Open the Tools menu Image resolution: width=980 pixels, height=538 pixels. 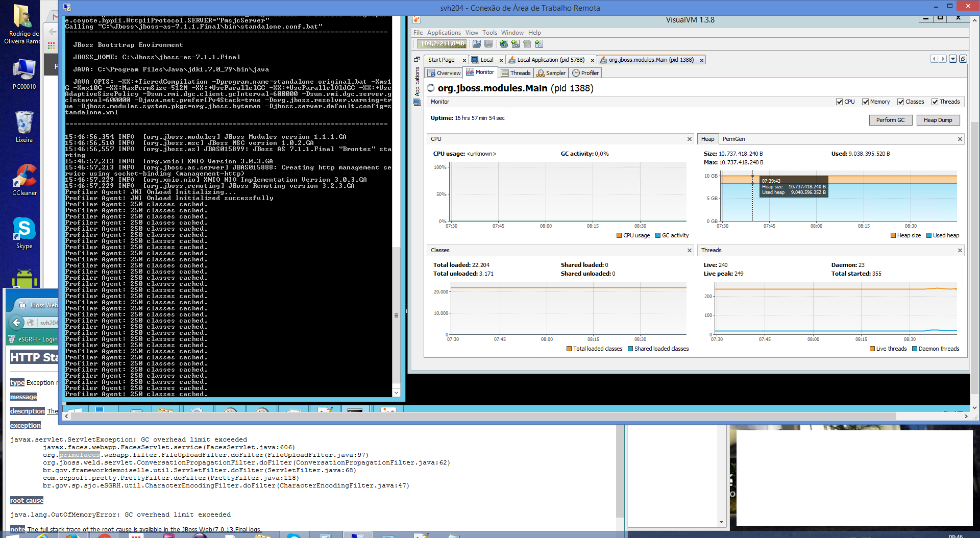tap(489, 33)
